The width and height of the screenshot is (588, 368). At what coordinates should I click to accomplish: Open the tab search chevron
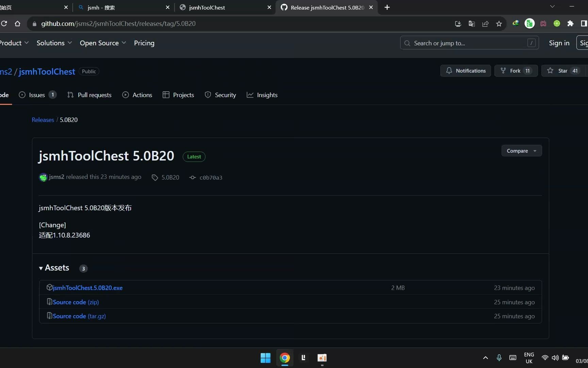pyautogui.click(x=552, y=6)
